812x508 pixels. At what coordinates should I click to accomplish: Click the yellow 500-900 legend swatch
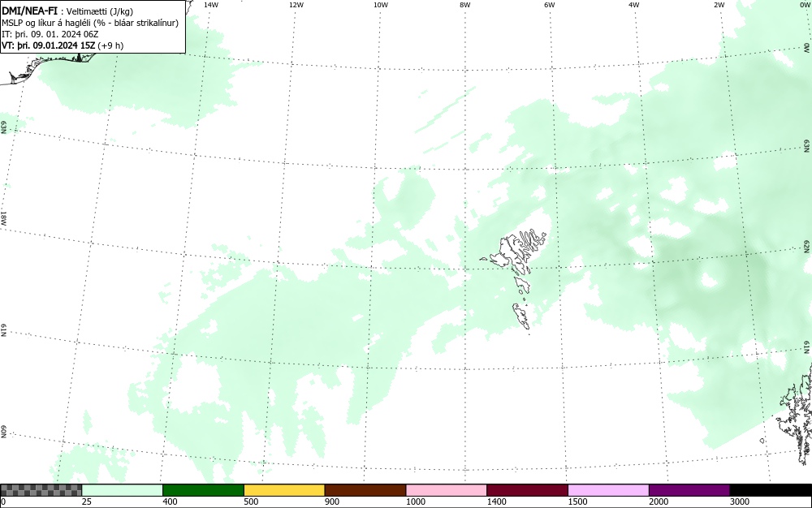click(284, 490)
